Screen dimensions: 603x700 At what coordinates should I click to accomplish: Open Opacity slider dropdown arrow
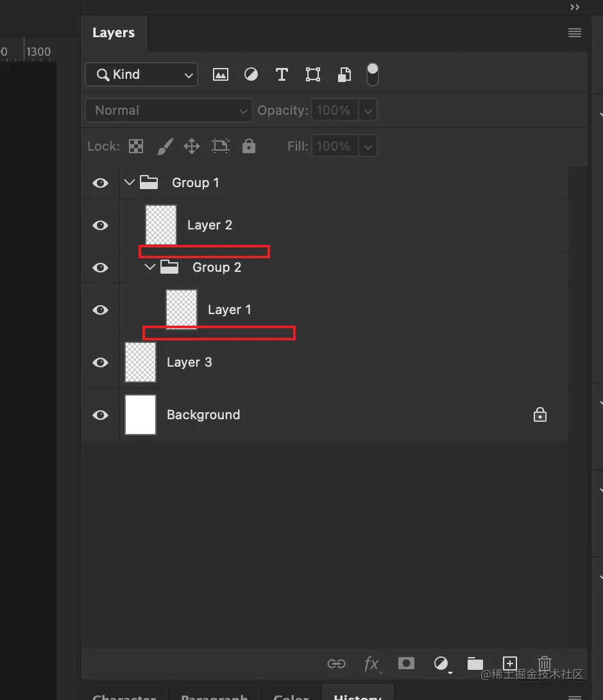coord(368,111)
